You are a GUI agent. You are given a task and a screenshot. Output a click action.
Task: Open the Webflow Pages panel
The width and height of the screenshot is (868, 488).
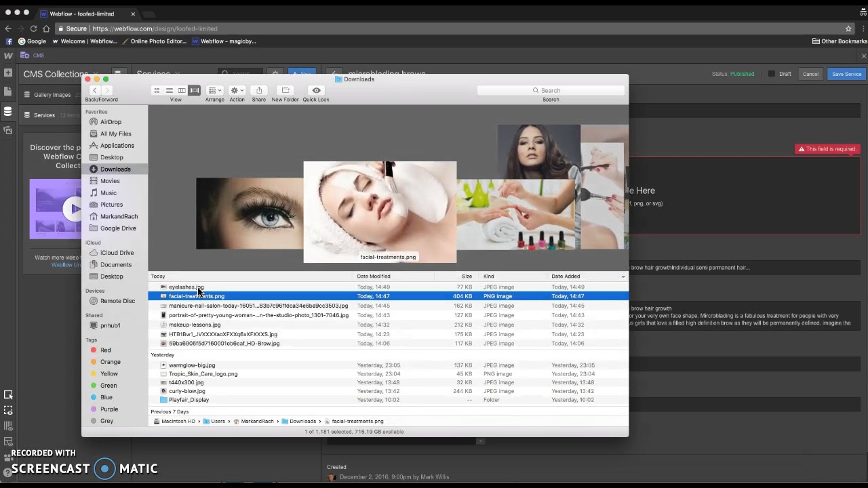click(x=8, y=91)
